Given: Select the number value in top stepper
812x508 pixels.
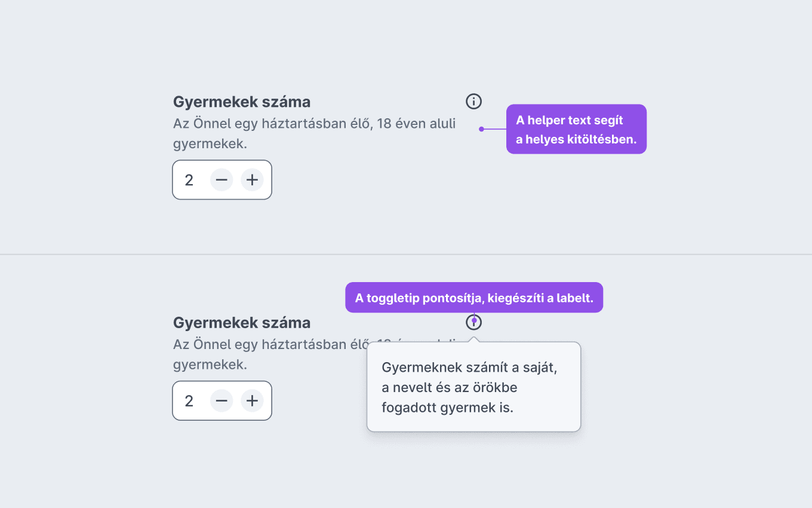Looking at the screenshot, I should tap(189, 180).
